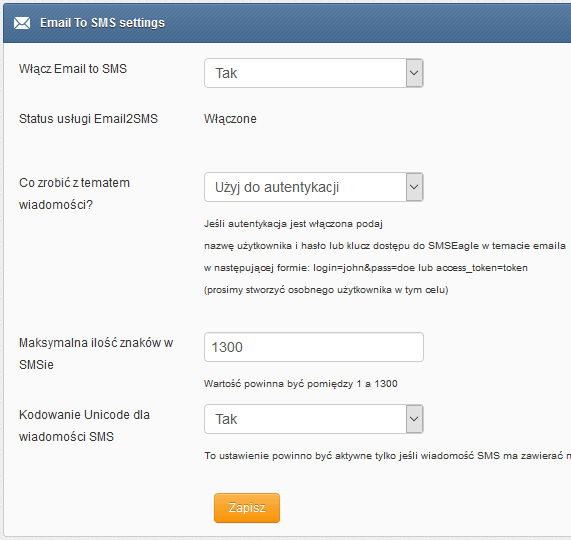Click the 'Tak' value in the Włącz Email to SMS field
The height and width of the screenshot is (540, 571).
click(226, 73)
